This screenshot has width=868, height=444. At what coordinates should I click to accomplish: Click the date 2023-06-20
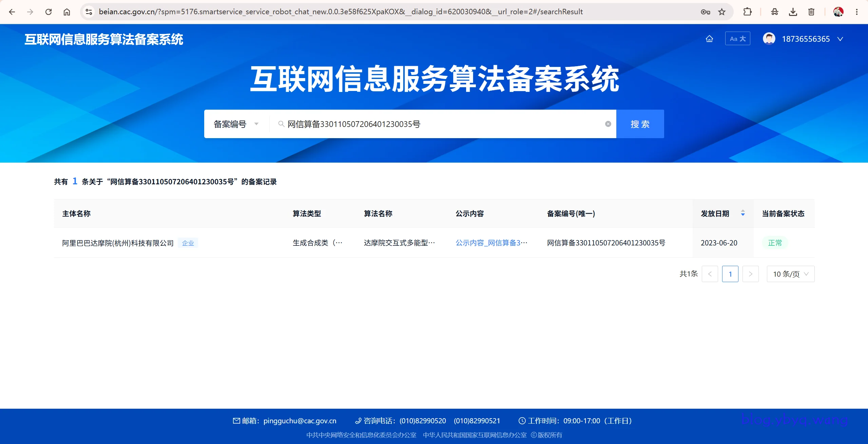pos(719,243)
